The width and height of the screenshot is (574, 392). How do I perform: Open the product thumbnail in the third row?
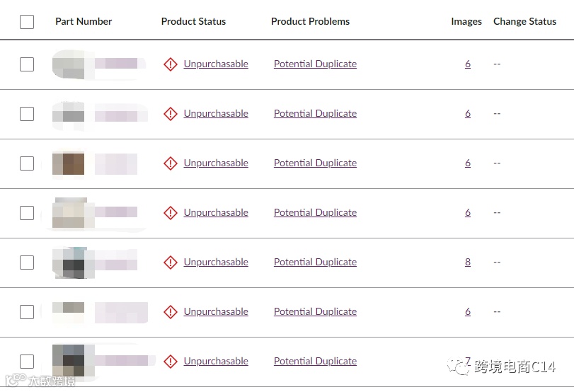coord(69,163)
